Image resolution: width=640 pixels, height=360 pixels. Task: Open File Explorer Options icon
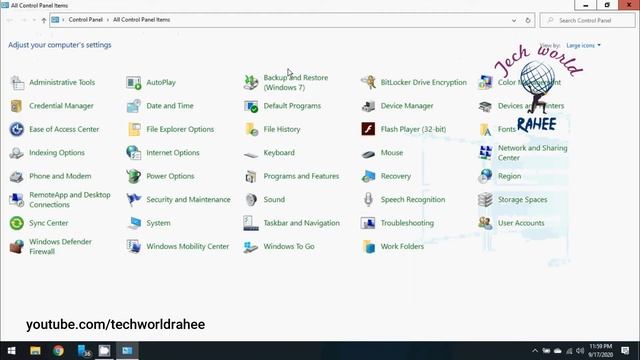coord(134,129)
